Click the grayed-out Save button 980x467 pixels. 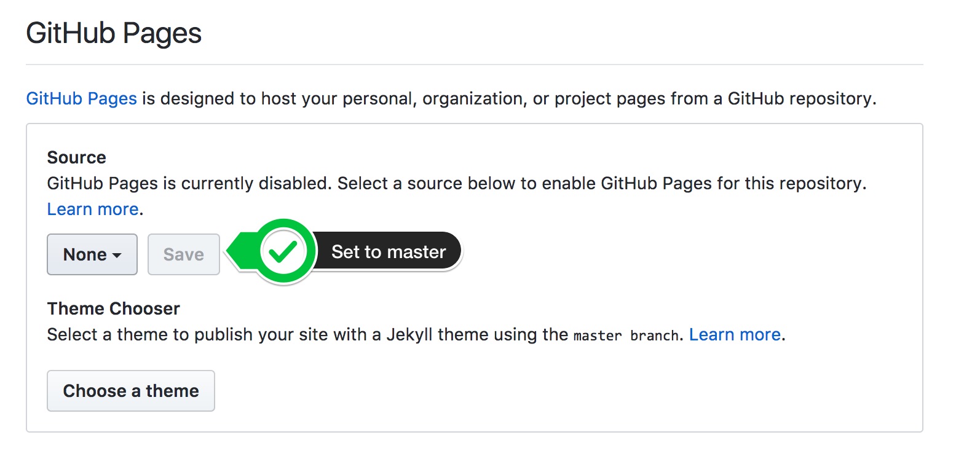pos(184,254)
